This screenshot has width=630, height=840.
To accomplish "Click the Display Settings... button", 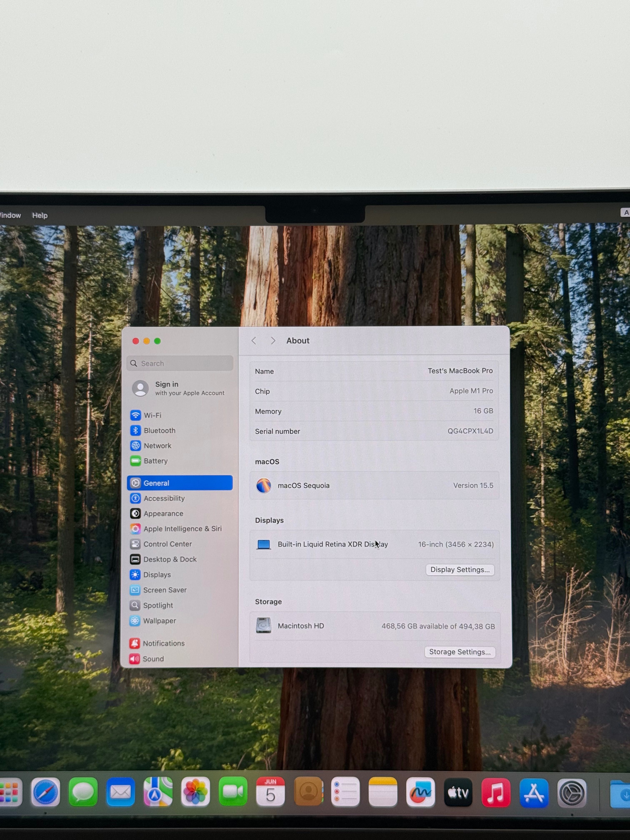I will click(x=460, y=570).
